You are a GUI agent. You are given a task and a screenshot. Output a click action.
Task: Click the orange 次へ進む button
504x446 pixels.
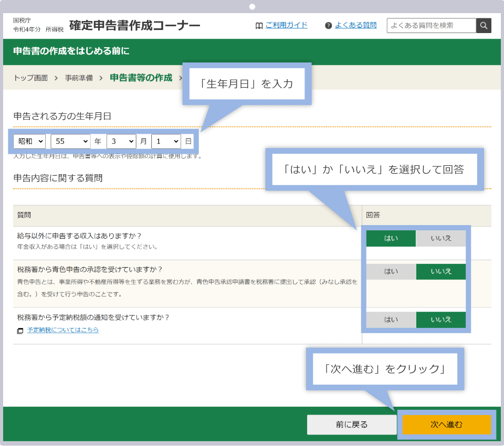point(446,425)
